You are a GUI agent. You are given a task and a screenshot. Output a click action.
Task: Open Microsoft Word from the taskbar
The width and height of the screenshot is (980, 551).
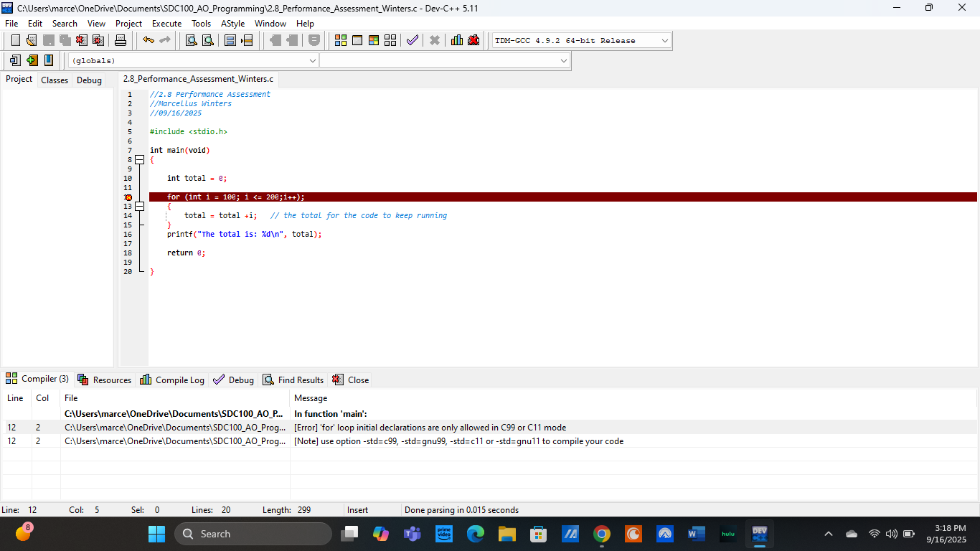697,534
